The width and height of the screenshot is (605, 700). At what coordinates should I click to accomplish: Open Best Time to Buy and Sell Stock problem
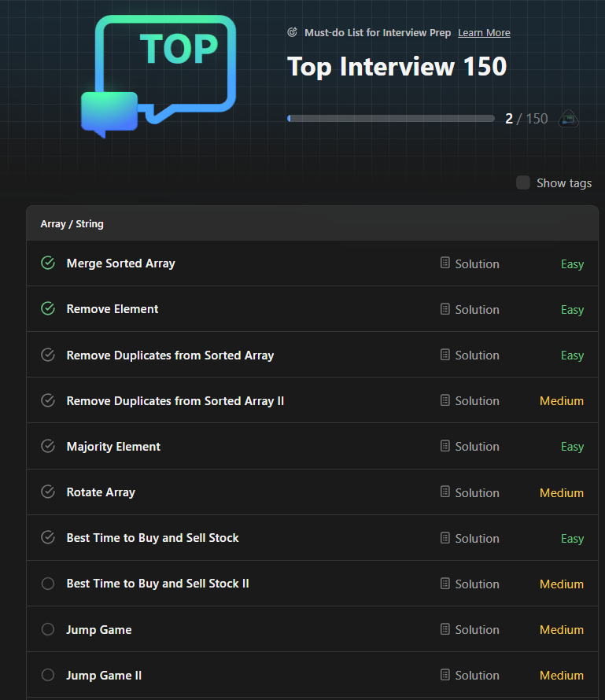153,537
